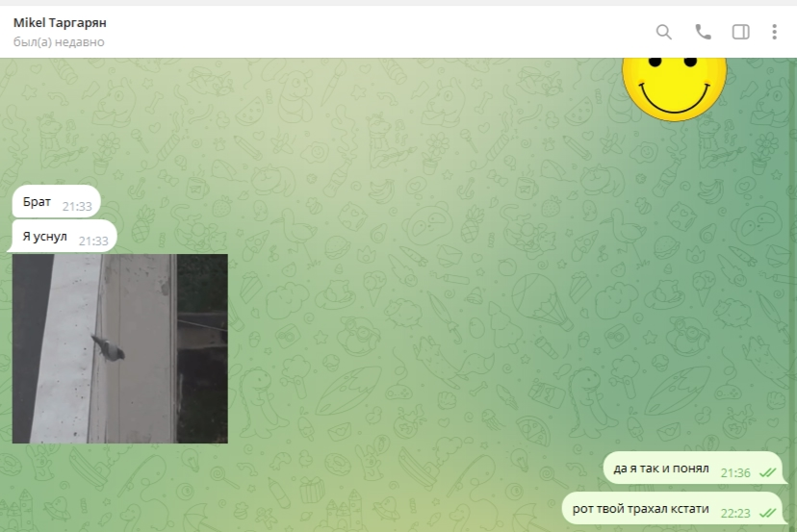The height and width of the screenshot is (532, 797).
Task: Open the three-dot chat options menu
Action: pyautogui.click(x=774, y=32)
